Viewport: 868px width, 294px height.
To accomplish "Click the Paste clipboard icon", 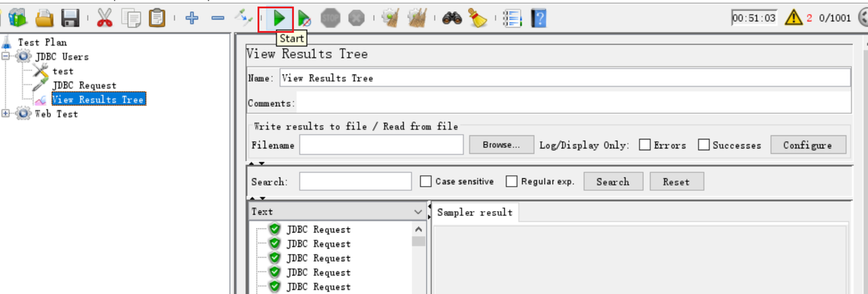I will coord(157,18).
